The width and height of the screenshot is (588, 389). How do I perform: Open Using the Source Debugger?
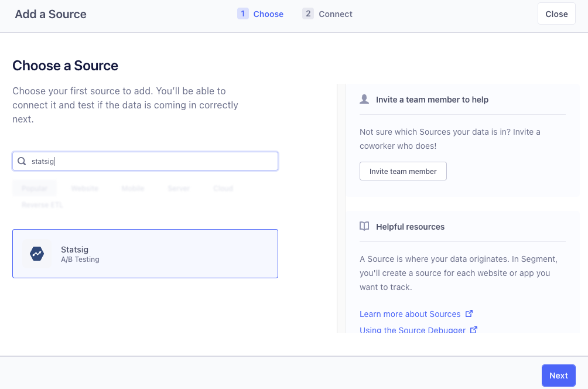pyautogui.click(x=413, y=330)
